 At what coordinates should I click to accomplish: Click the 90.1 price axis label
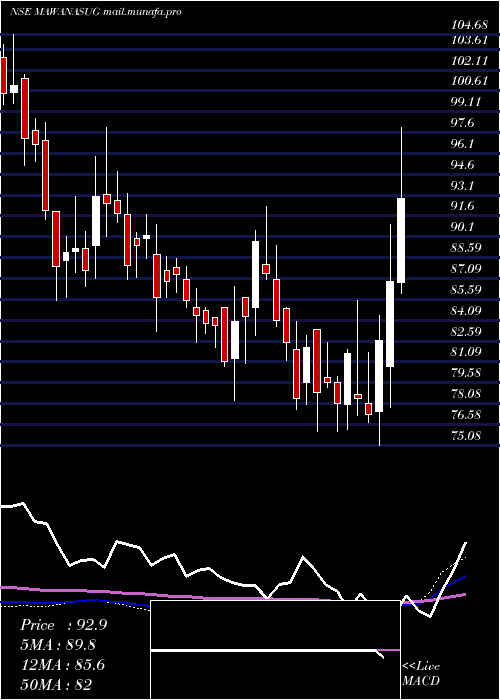pos(464,227)
